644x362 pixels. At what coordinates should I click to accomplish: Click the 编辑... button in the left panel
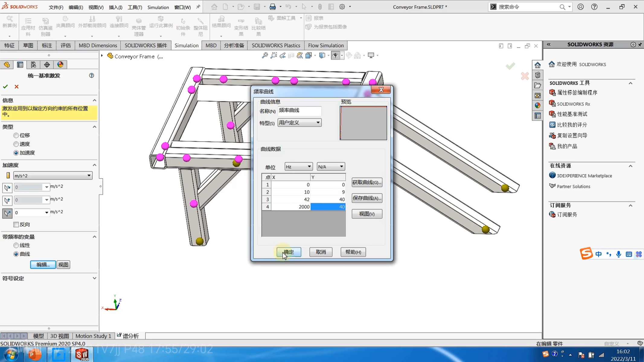[43, 265]
